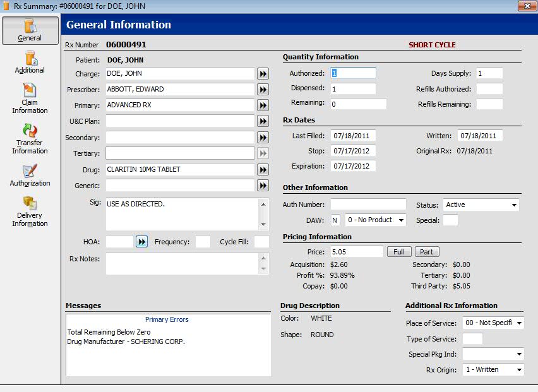Click into the Price input field
Viewport: 538px width, 392px height.
click(357, 252)
